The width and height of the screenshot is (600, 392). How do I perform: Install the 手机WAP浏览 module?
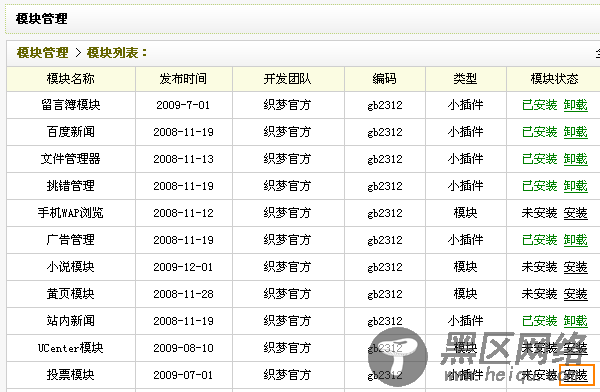click(576, 213)
